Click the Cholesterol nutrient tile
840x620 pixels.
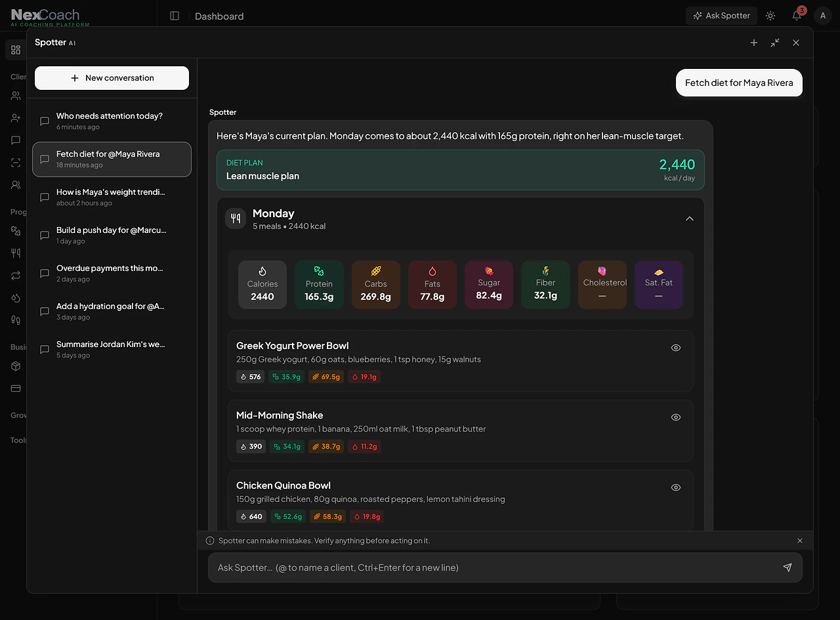point(602,285)
